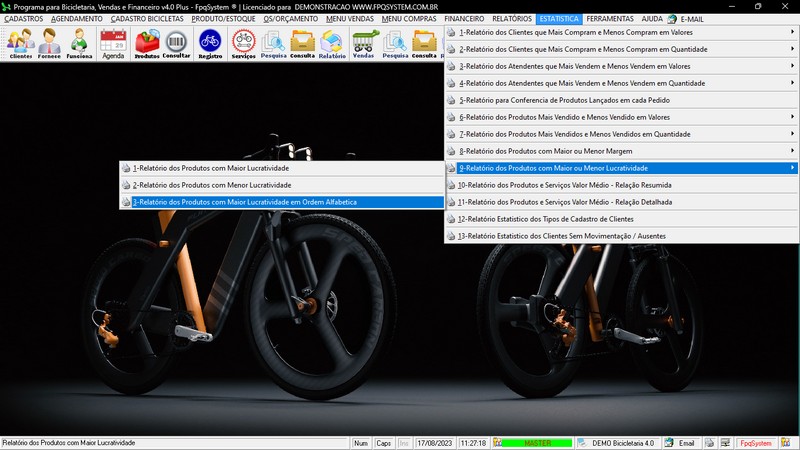Click the Email icon in status bar
This screenshot has height=450, width=800.
click(669, 443)
